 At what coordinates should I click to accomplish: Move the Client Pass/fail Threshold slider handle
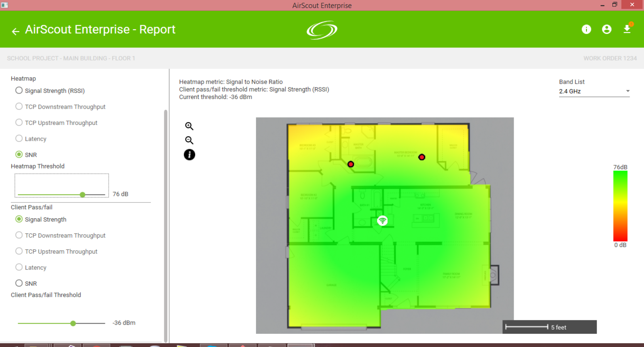coord(73,323)
